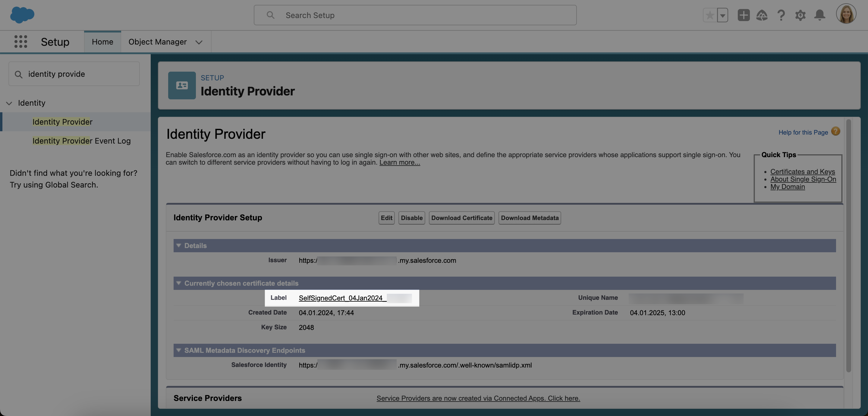The width and height of the screenshot is (868, 416).
Task: Click the Salesforce app launcher icon
Action: tap(19, 42)
